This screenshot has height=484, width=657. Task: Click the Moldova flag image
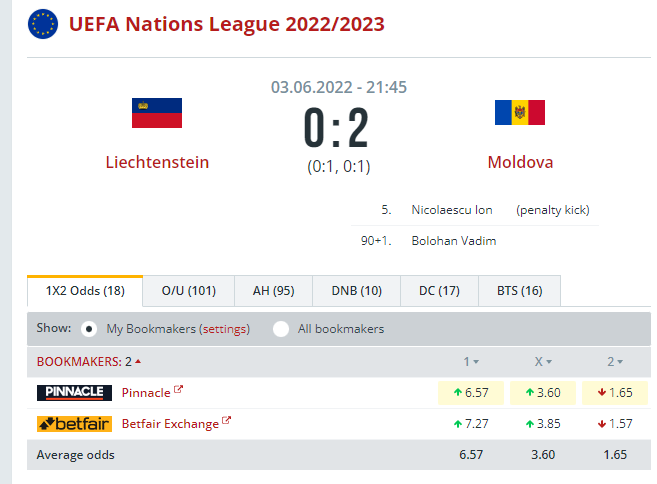point(520,112)
